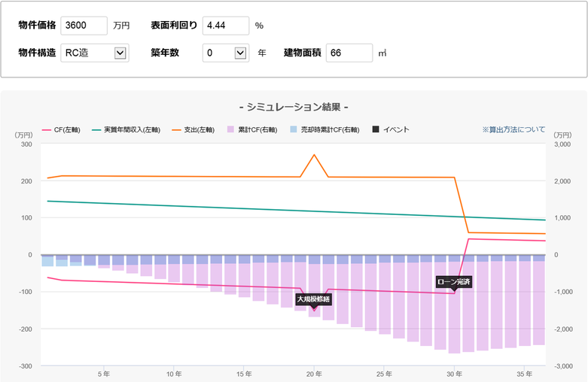Select the ローン完済 event marker
The height and width of the screenshot is (382, 588).
(454, 282)
